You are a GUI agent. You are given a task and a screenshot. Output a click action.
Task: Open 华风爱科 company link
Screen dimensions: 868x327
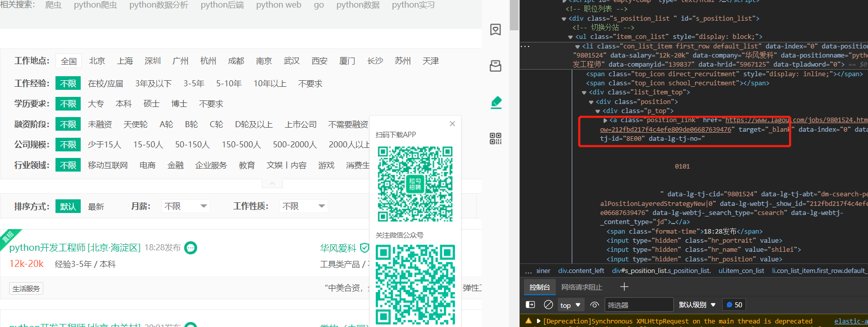click(338, 248)
